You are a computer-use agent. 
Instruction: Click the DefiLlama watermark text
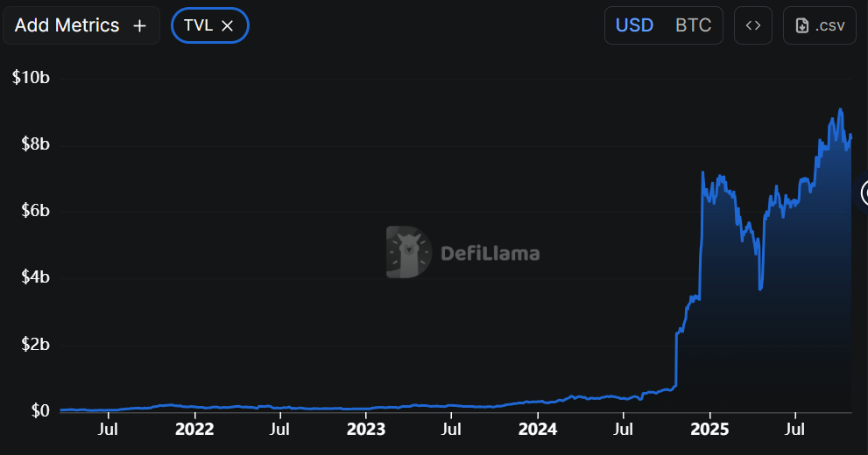coord(490,254)
